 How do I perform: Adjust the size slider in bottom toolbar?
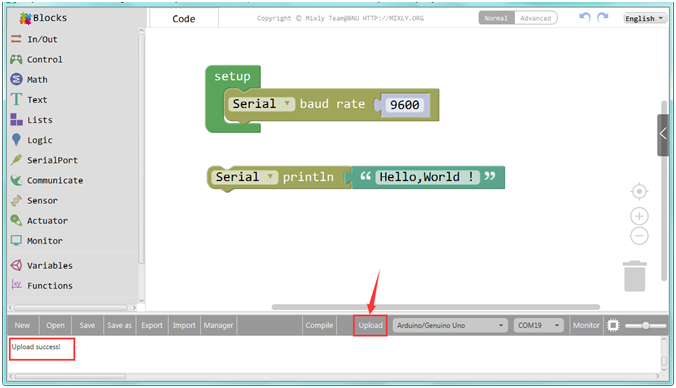[x=645, y=325]
